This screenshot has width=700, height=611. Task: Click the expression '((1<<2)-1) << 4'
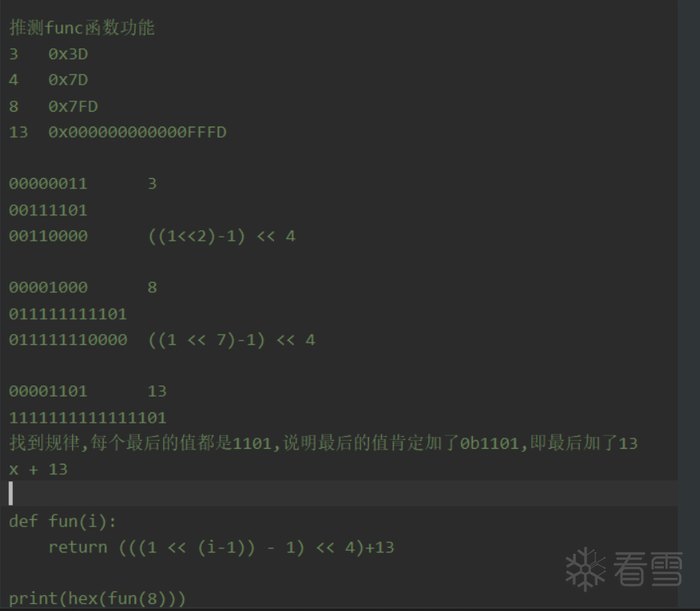point(221,236)
